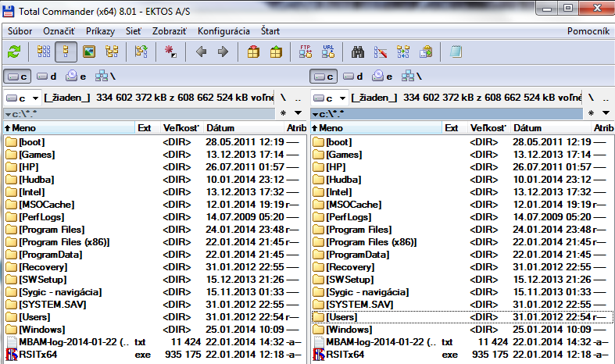
Task: Select [Windows] folder in left panel
Action: point(155,330)
